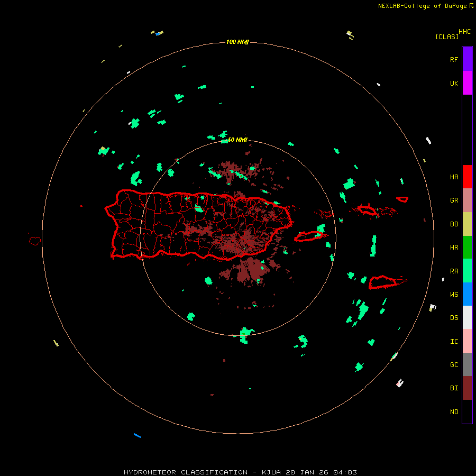Click the "WS" legend label
Screen dimensions: 476x476
click(454, 295)
